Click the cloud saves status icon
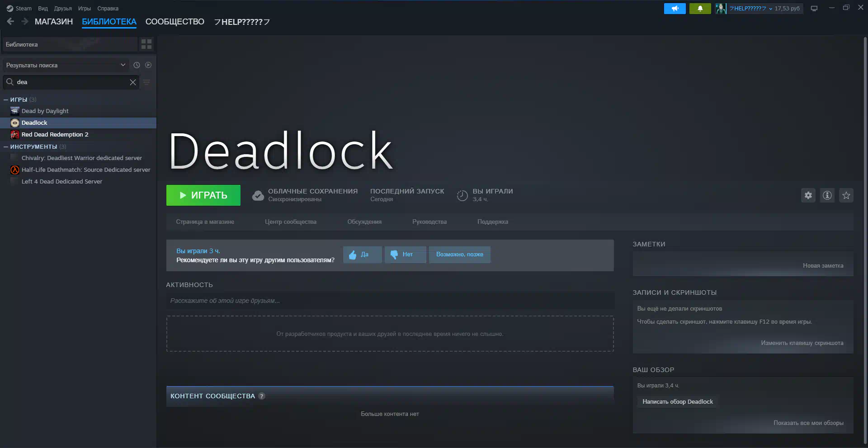 click(x=258, y=195)
